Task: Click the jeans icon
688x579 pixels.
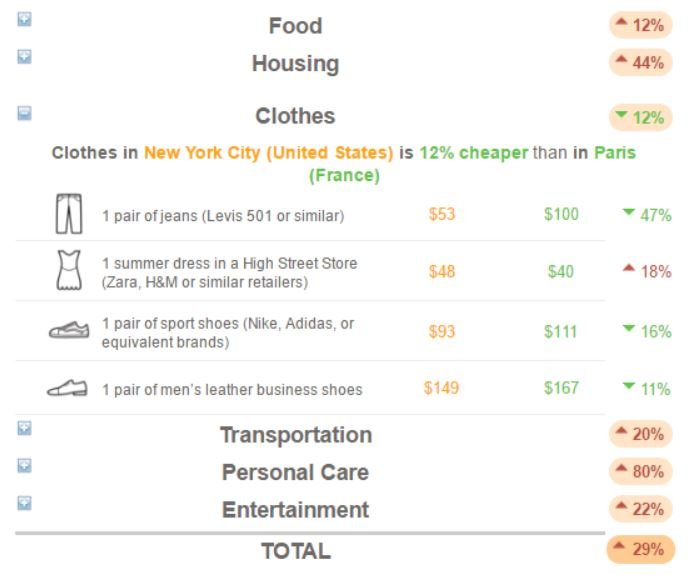Action: click(69, 214)
